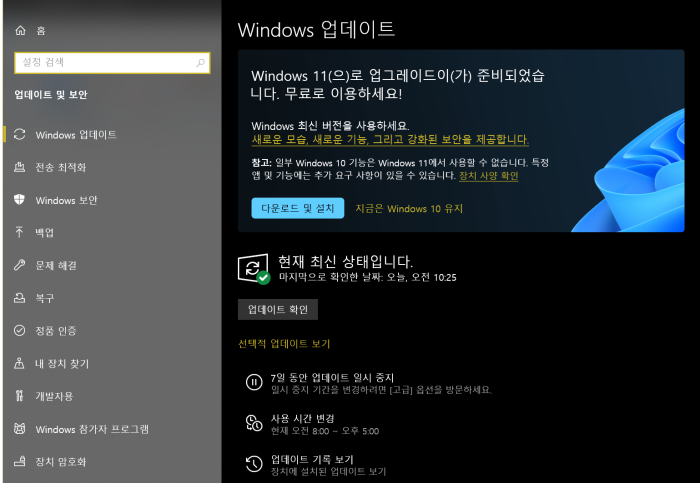Click the Windows 업데이트 sync arrows icon
The image size is (700, 483).
coord(20,134)
